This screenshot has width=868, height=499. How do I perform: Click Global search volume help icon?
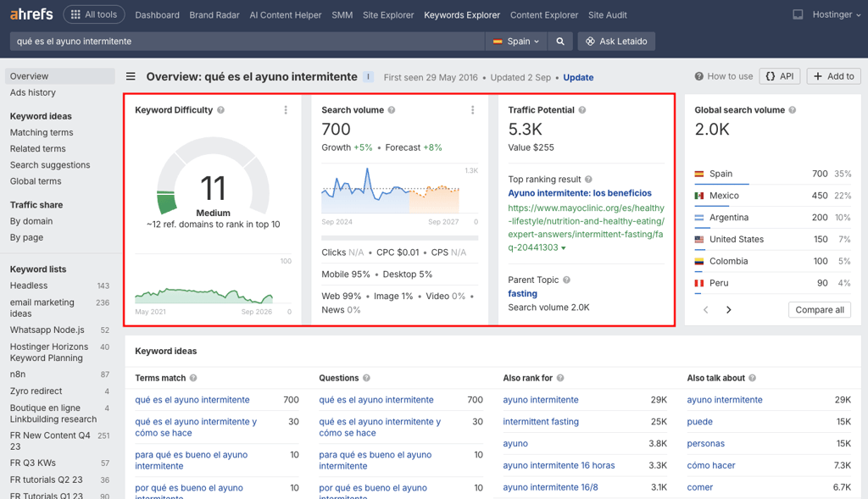click(793, 110)
